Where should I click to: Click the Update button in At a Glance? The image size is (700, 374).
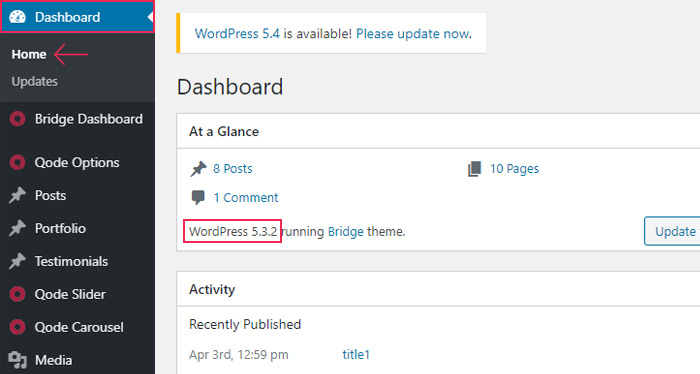click(x=672, y=231)
